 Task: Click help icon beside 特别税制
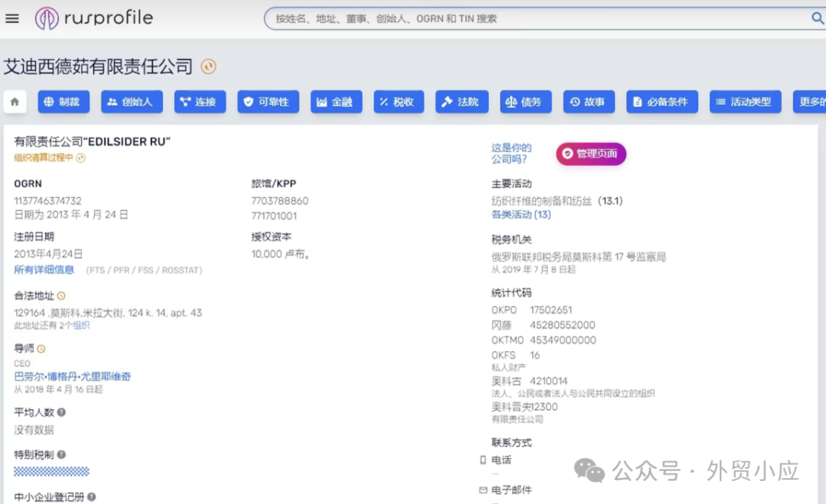(61, 454)
